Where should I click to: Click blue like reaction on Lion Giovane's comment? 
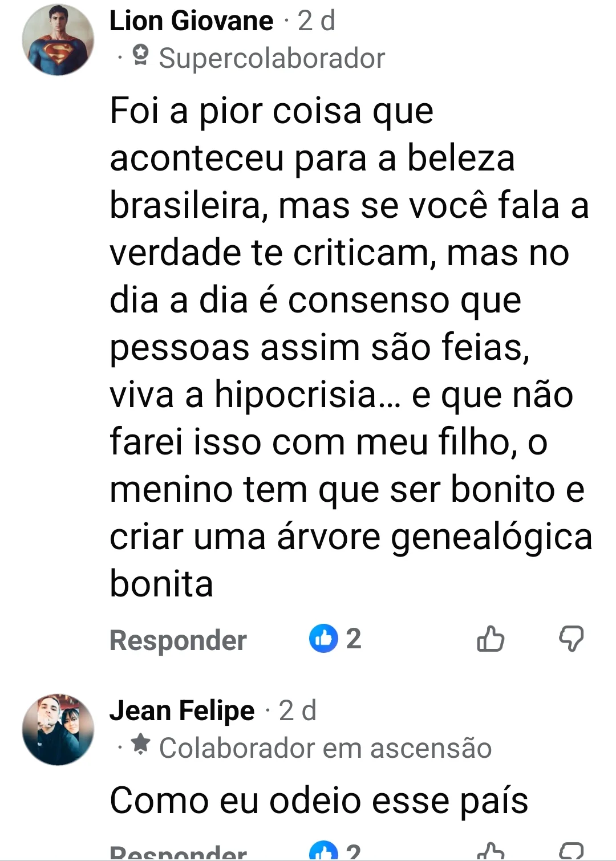[323, 638]
